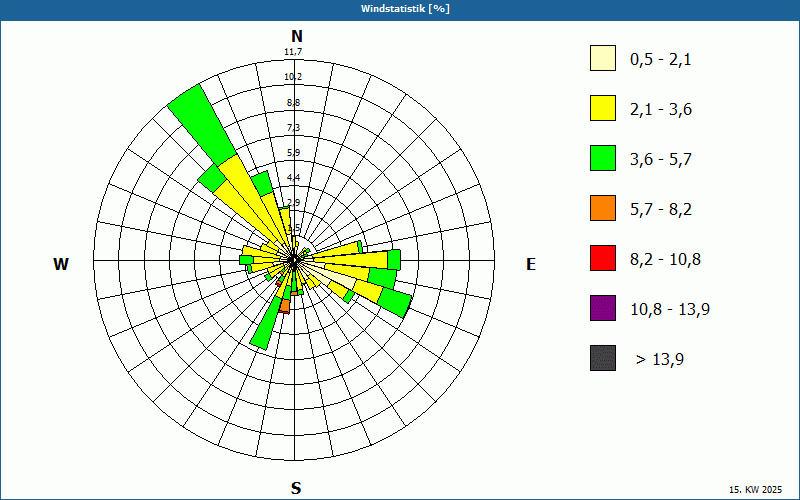Click the 4,4 ring scale value
This screenshot has height=500, width=800.
(293, 178)
